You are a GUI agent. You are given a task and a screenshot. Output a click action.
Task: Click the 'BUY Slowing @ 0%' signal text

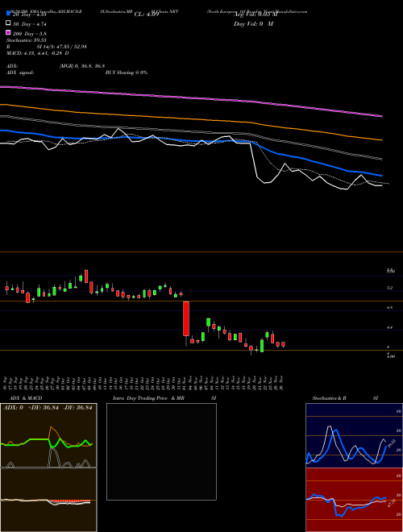(127, 73)
